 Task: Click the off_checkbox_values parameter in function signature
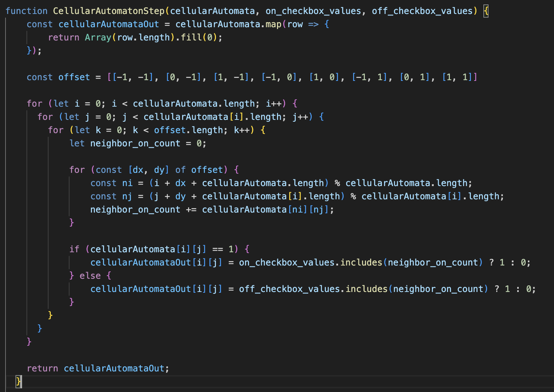pos(422,11)
